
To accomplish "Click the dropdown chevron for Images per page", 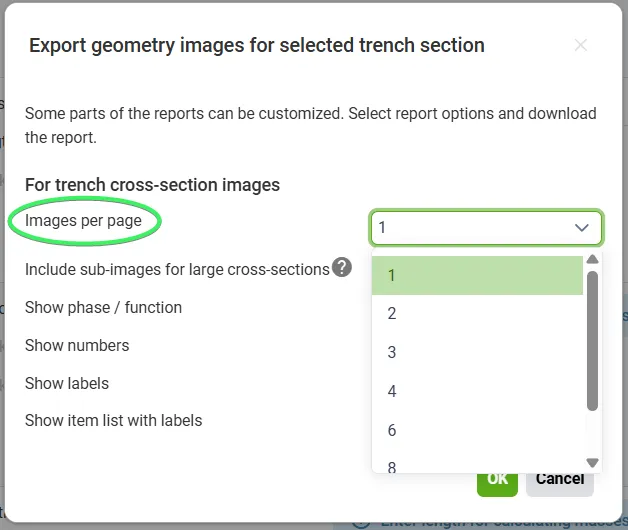I will point(582,228).
